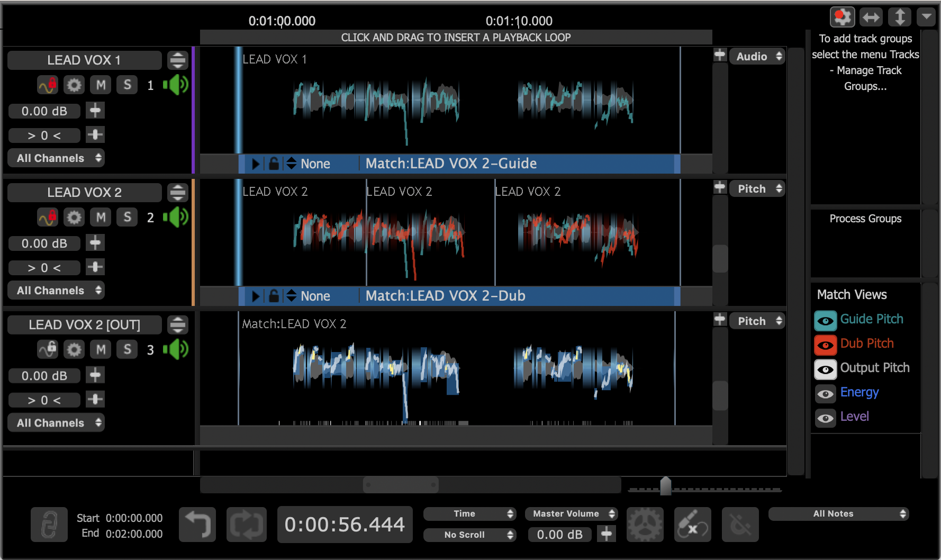The image size is (941, 560).
Task: Click the undo arrow button in transport bar
Action: pyautogui.click(x=197, y=525)
